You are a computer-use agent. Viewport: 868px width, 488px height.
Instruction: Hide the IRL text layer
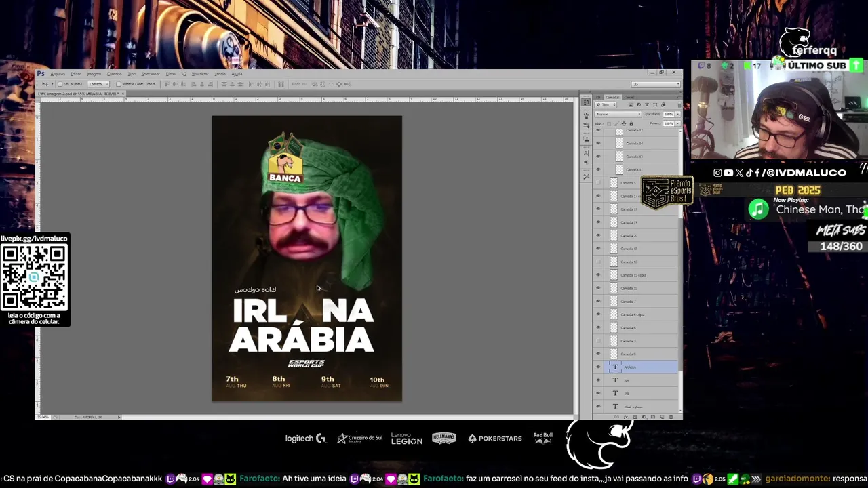598,393
